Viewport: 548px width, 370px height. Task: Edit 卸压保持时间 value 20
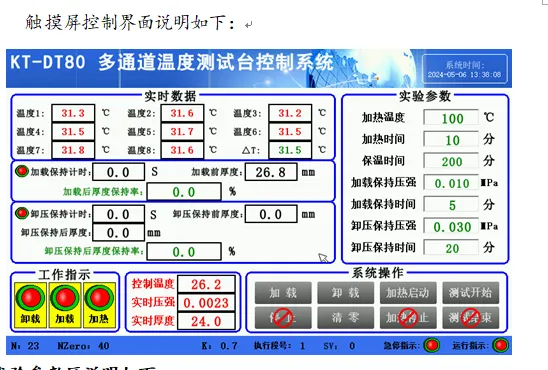(x=451, y=248)
